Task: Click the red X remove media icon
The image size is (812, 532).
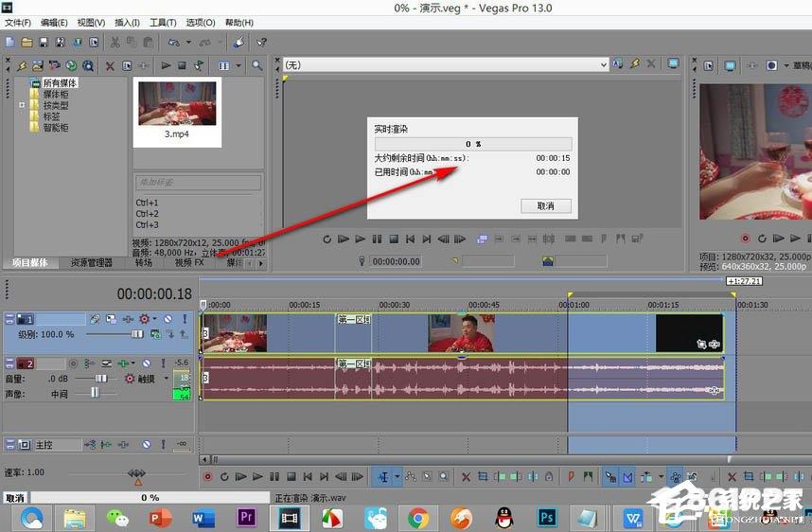Action: tap(110, 65)
